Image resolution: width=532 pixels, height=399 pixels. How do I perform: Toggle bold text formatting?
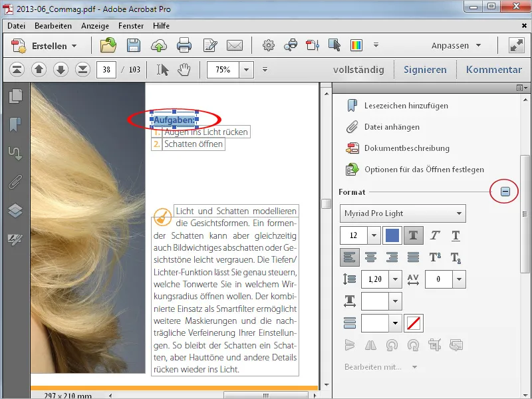[x=413, y=235]
